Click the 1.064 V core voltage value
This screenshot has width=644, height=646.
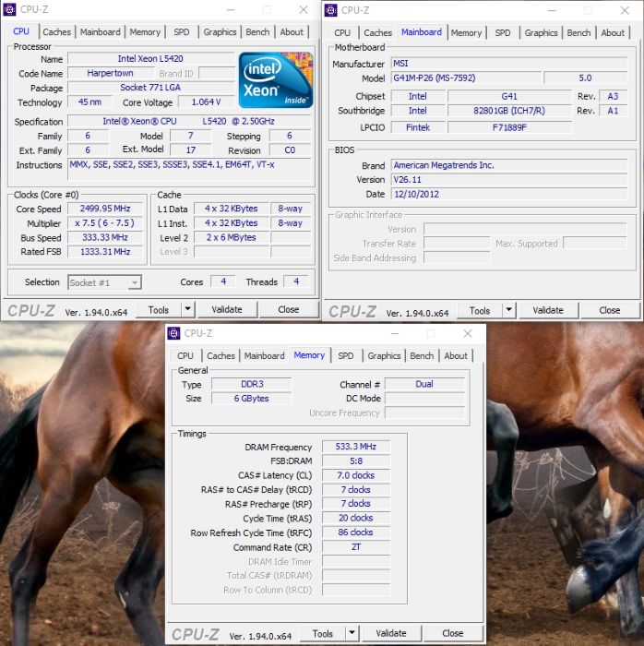(x=207, y=102)
